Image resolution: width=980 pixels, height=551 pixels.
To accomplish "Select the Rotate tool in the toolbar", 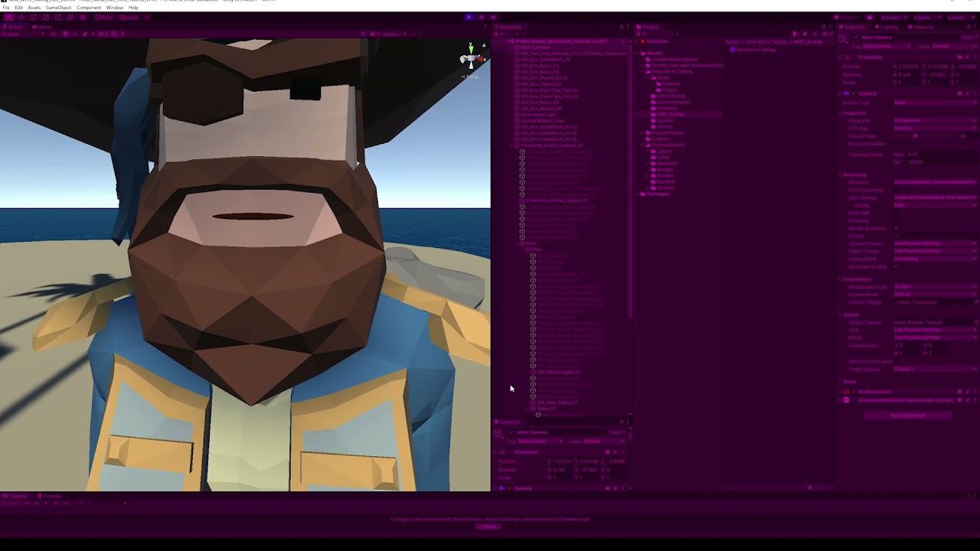I will click(x=33, y=17).
